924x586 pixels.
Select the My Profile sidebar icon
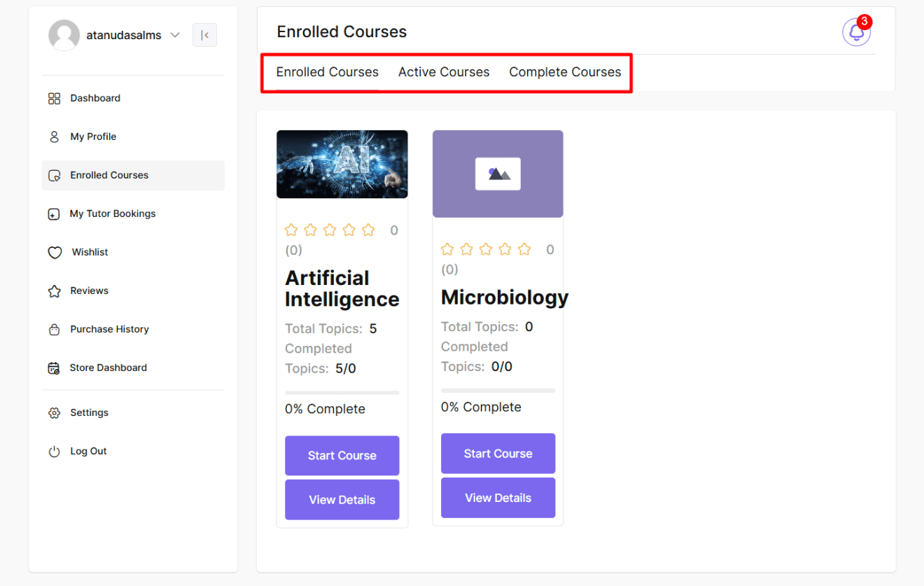click(x=55, y=137)
